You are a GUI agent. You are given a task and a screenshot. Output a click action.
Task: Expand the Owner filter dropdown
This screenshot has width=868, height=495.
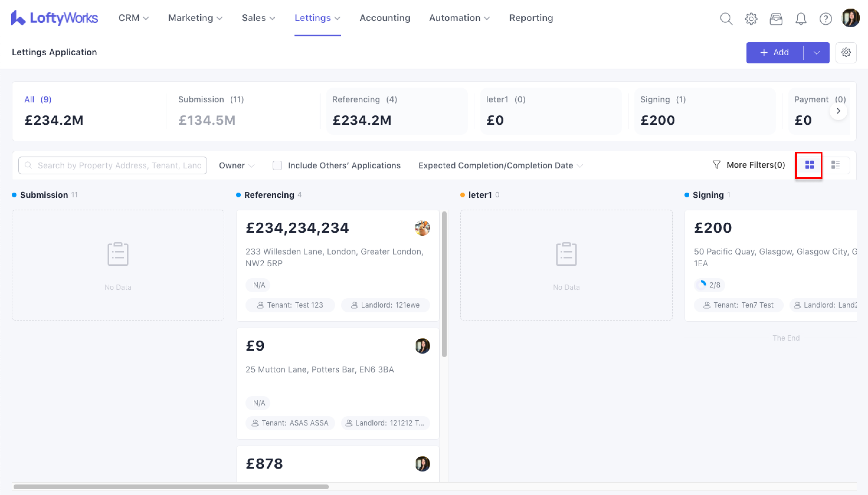[x=236, y=166]
